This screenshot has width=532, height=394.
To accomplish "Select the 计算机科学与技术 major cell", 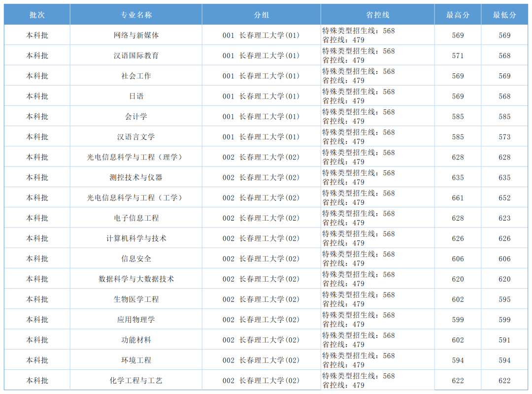I will [x=136, y=238].
